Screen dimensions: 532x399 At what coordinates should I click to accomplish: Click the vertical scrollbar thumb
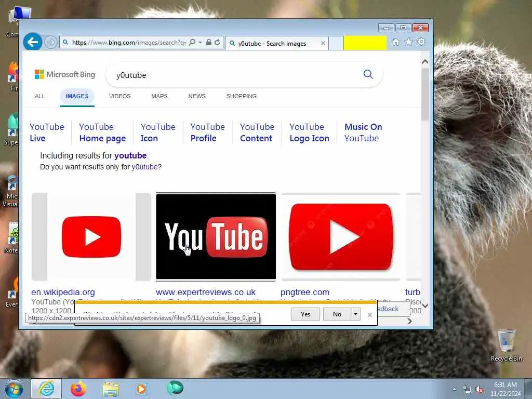coord(425,94)
